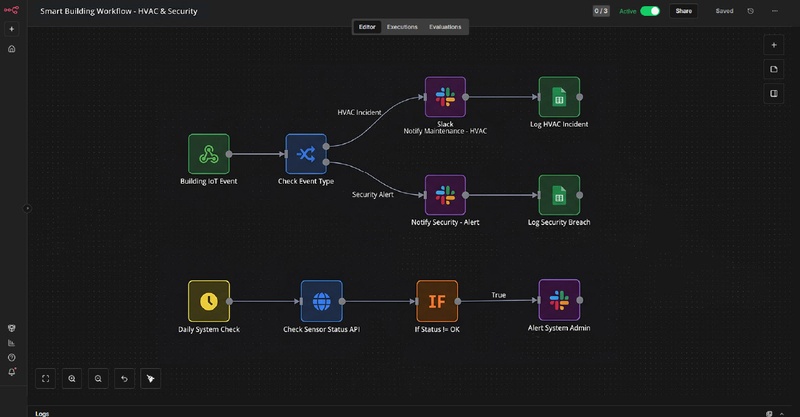Fit workflow to view
Viewport: 800px width, 417px height.
(45, 379)
